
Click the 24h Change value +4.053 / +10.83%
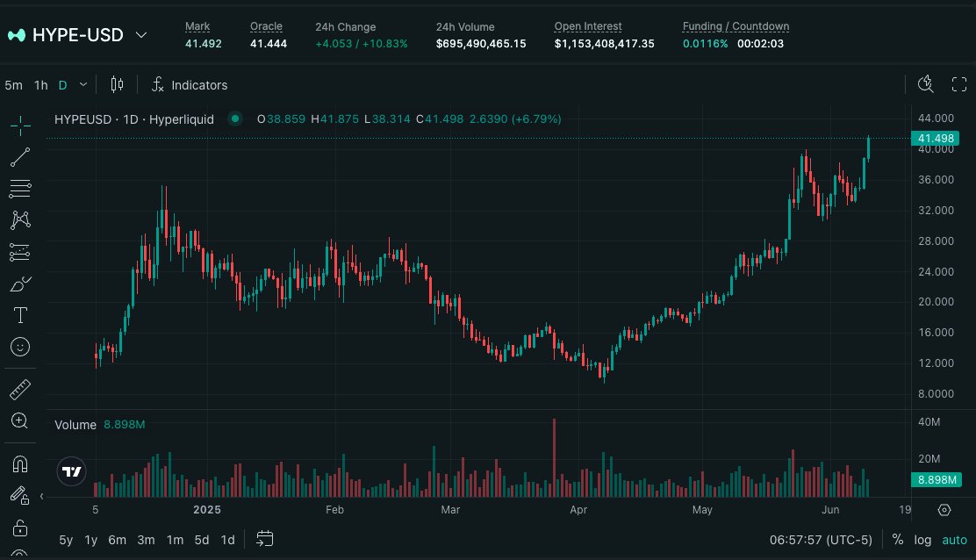(x=362, y=44)
